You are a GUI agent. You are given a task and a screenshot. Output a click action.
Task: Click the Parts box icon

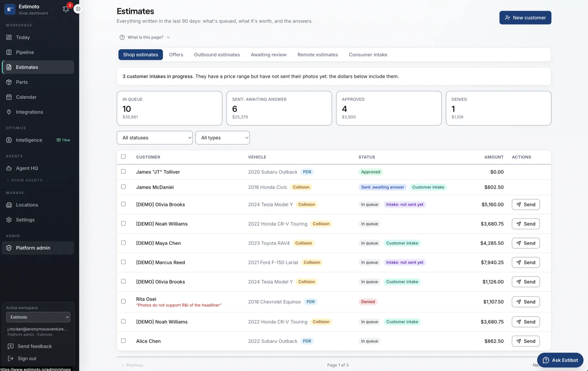pos(9,82)
